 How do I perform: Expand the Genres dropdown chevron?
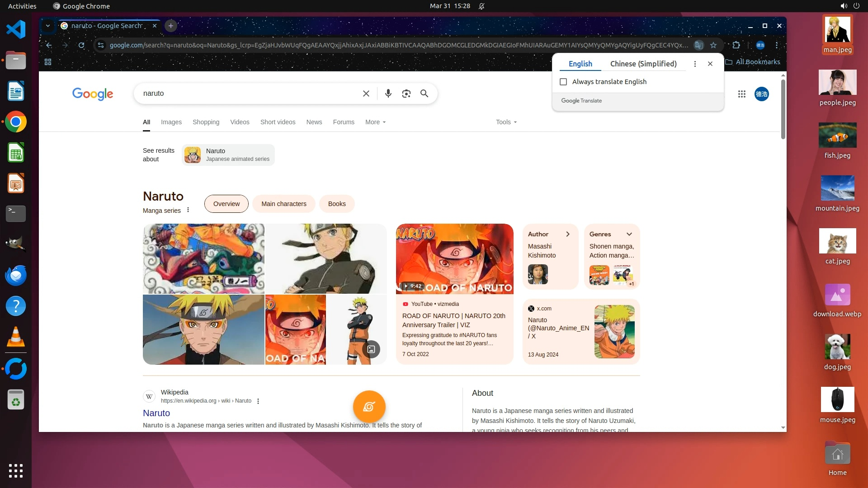tap(629, 234)
